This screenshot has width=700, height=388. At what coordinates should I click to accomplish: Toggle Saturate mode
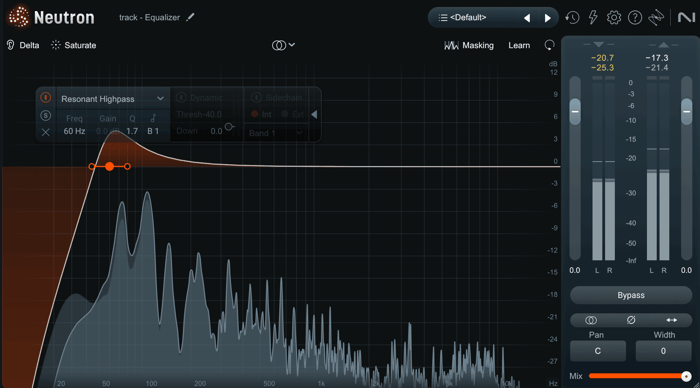pos(74,45)
